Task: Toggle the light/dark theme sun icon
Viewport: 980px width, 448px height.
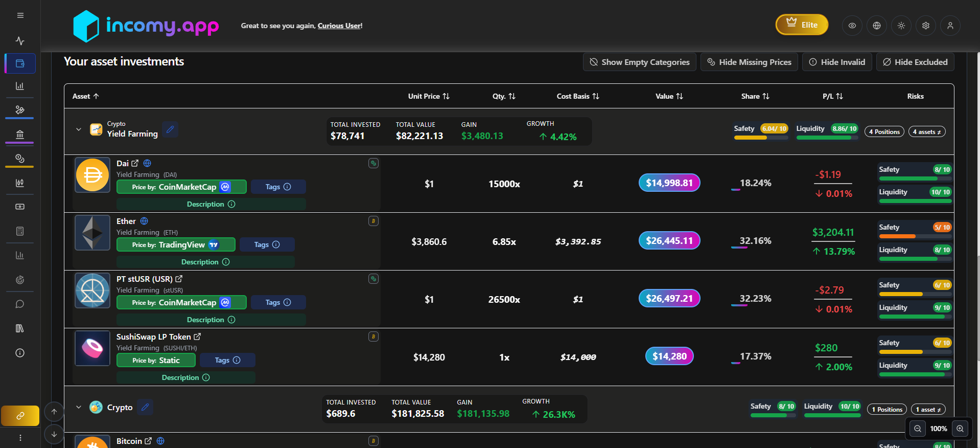Action: tap(901, 26)
